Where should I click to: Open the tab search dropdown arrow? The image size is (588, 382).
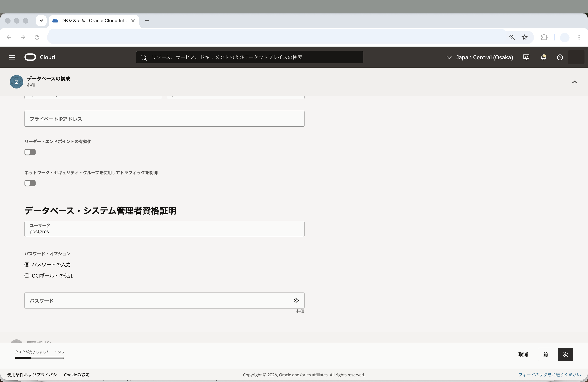[41, 21]
